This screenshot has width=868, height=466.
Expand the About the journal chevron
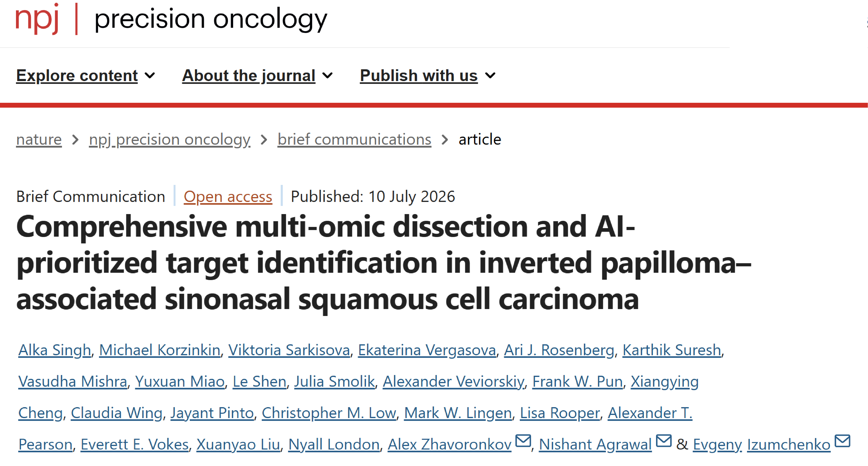[328, 76]
